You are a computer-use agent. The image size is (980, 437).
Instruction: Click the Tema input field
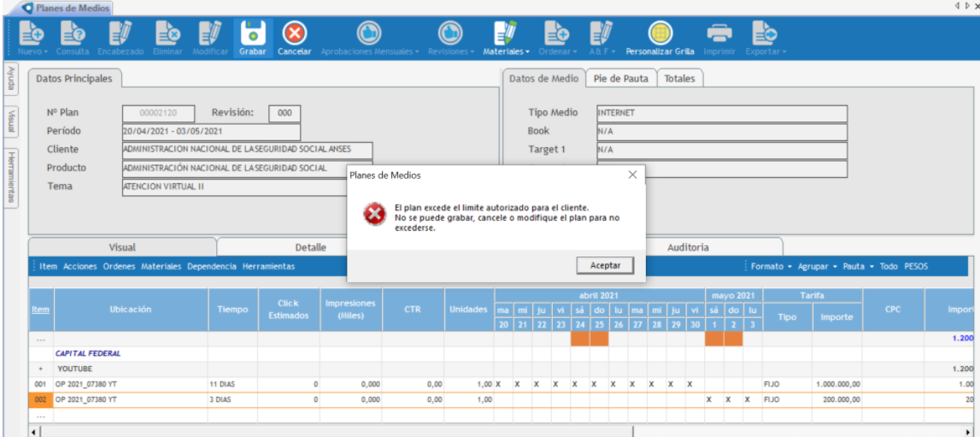(x=247, y=186)
